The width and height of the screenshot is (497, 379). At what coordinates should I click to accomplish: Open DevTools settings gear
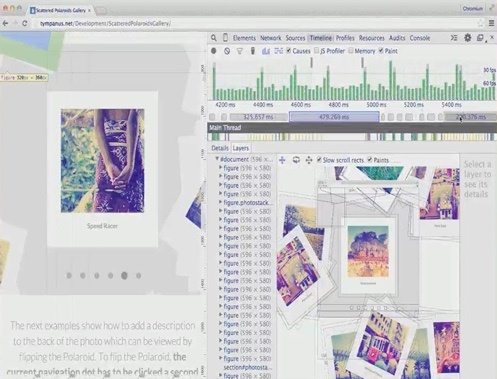click(x=468, y=38)
